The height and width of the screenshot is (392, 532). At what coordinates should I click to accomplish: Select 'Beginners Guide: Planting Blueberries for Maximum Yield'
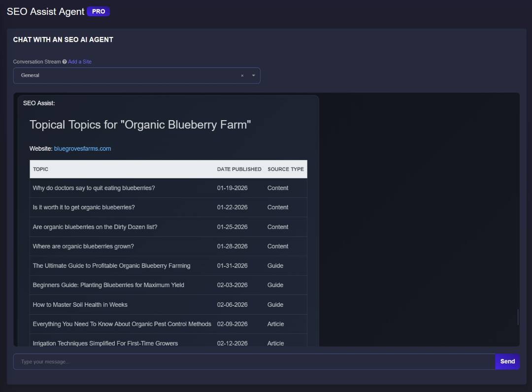(x=108, y=285)
